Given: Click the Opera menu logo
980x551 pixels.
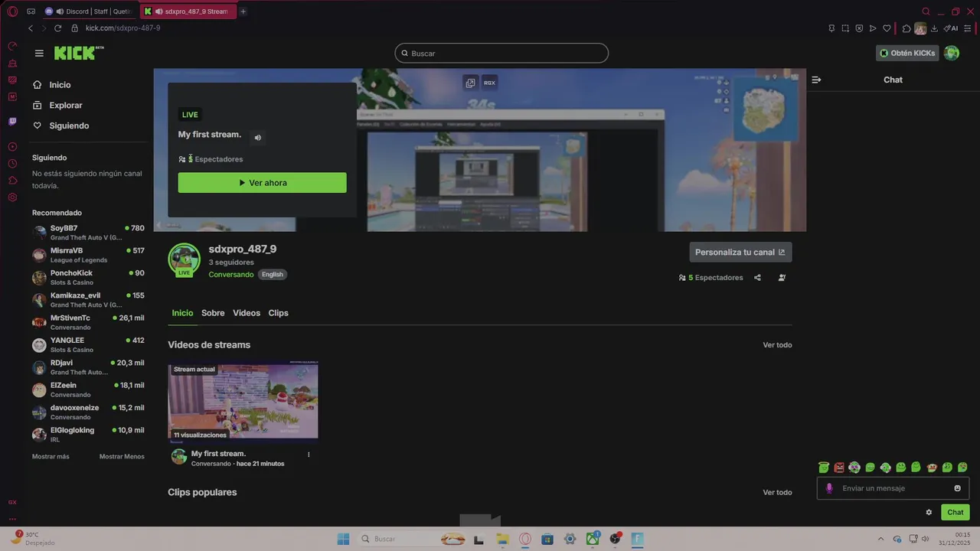Looking at the screenshot, I should click(x=12, y=11).
